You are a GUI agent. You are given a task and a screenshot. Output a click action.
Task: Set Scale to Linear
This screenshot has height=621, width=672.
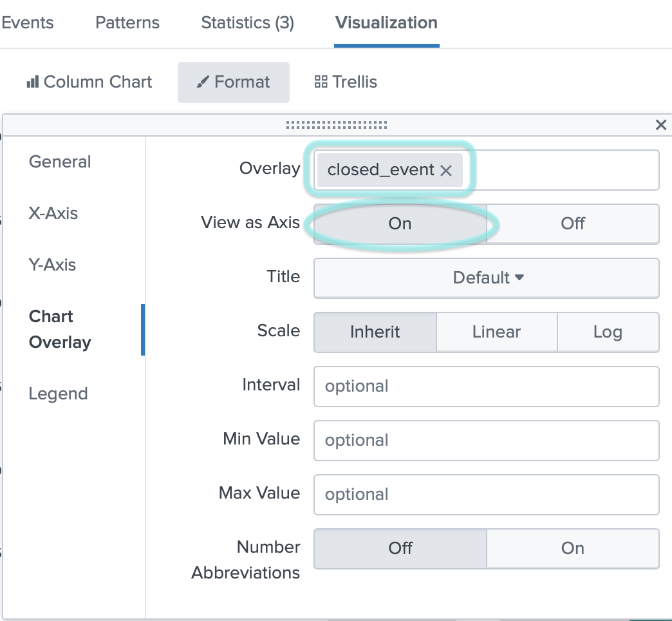(496, 332)
